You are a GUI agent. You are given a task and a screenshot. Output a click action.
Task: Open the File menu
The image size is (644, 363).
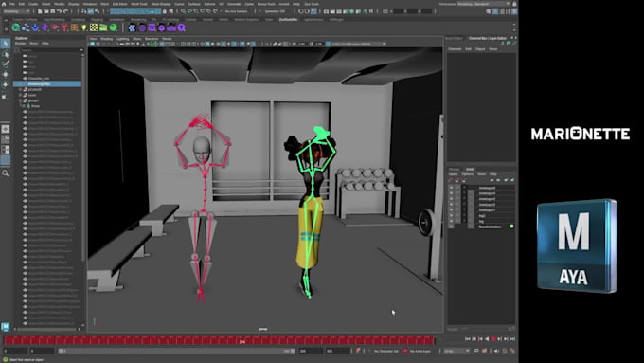[11, 4]
